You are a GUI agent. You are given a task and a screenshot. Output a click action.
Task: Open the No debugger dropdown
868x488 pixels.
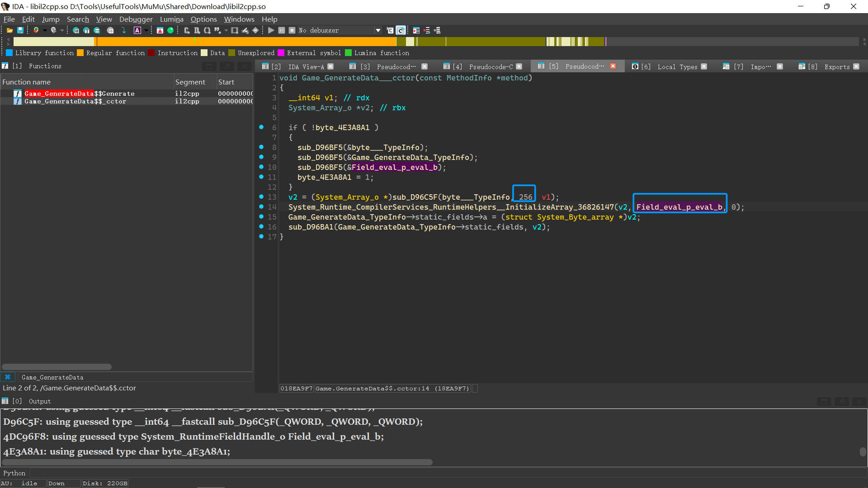[378, 30]
